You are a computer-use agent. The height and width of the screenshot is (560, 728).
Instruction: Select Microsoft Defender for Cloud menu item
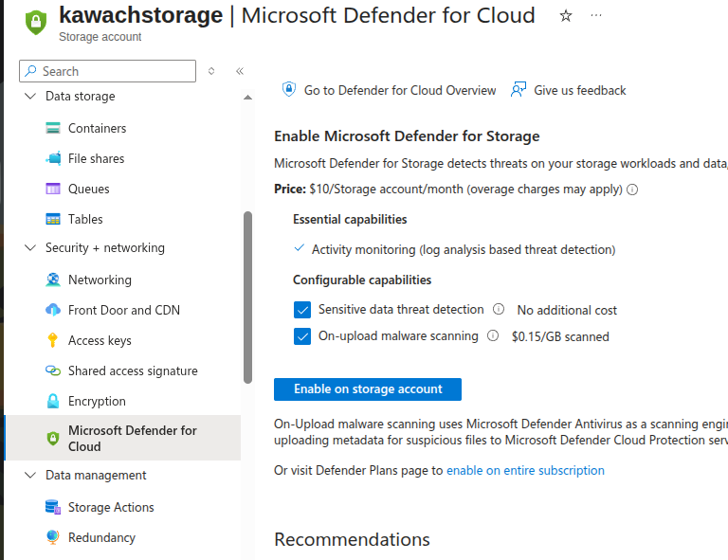tap(123, 438)
